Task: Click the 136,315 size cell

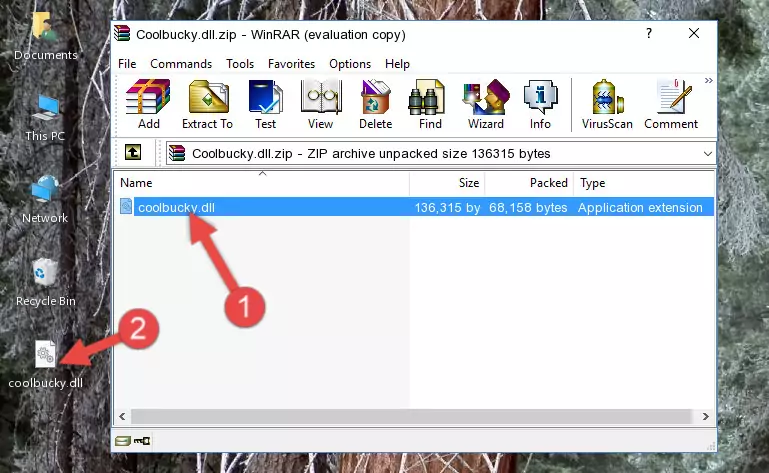Action: click(447, 208)
